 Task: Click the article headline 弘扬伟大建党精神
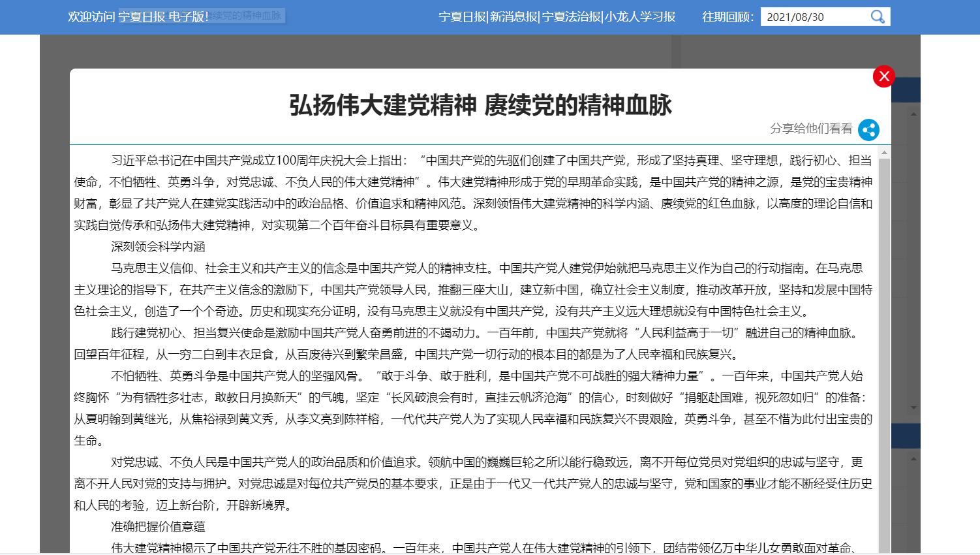tap(480, 105)
